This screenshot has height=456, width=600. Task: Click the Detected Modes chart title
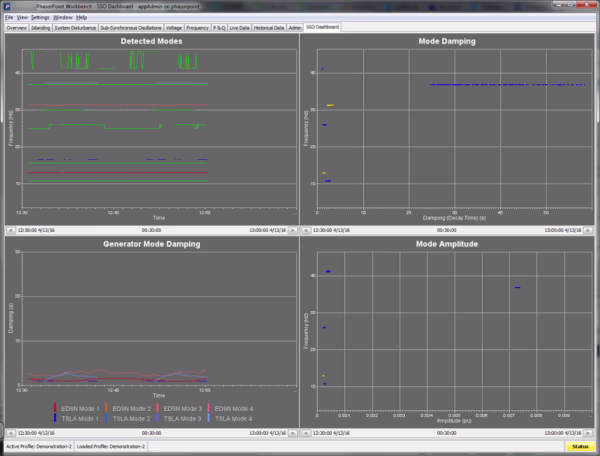coord(152,41)
